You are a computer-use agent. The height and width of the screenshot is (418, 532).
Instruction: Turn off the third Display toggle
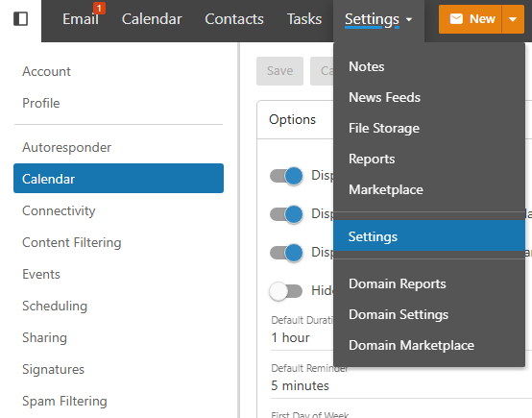click(286, 253)
